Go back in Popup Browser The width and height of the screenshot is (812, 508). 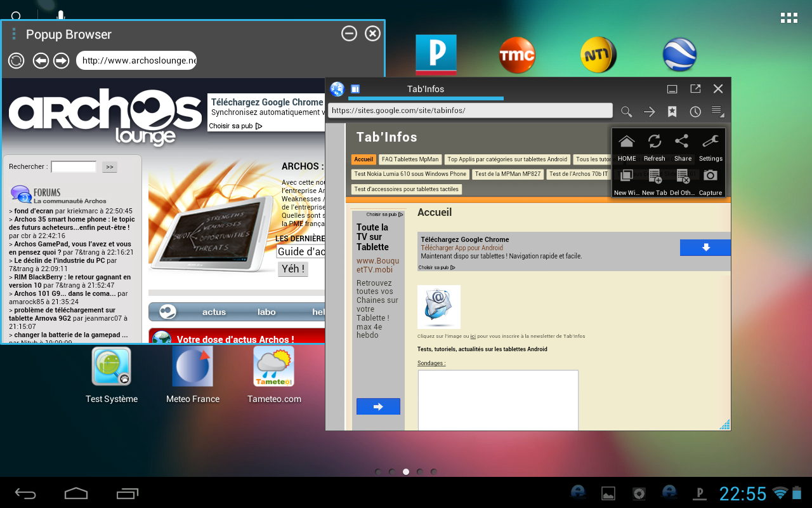[x=41, y=60]
